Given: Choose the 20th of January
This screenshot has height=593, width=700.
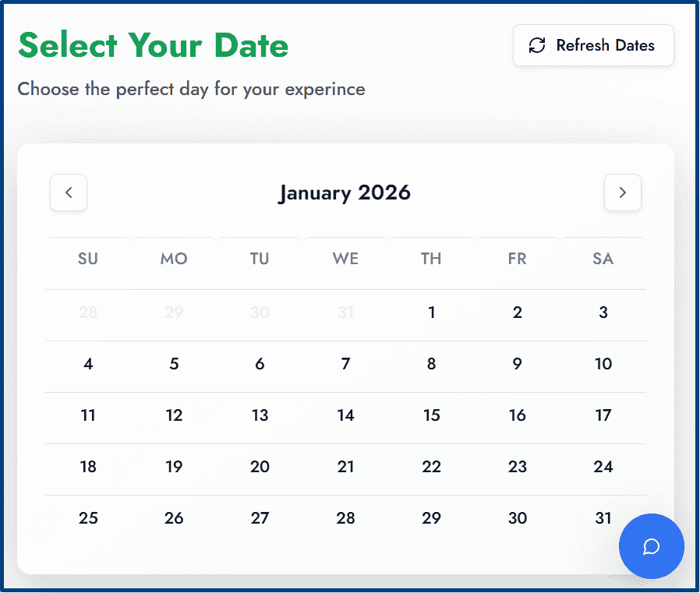Looking at the screenshot, I should 260,467.
